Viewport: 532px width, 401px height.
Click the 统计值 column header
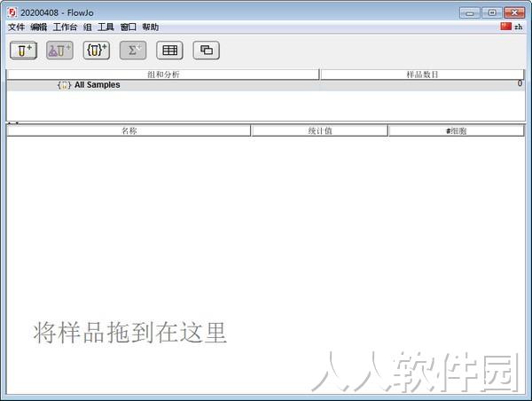[x=319, y=130]
